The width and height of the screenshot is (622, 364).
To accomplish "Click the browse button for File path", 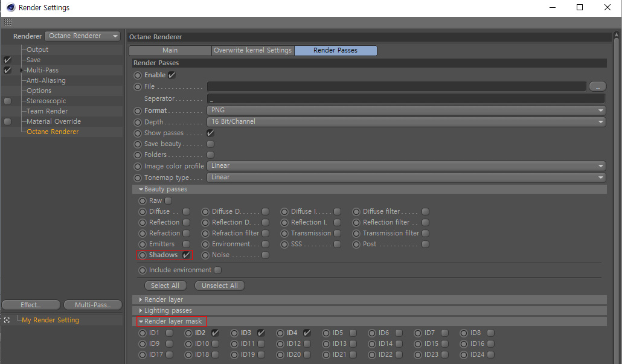I will [597, 87].
